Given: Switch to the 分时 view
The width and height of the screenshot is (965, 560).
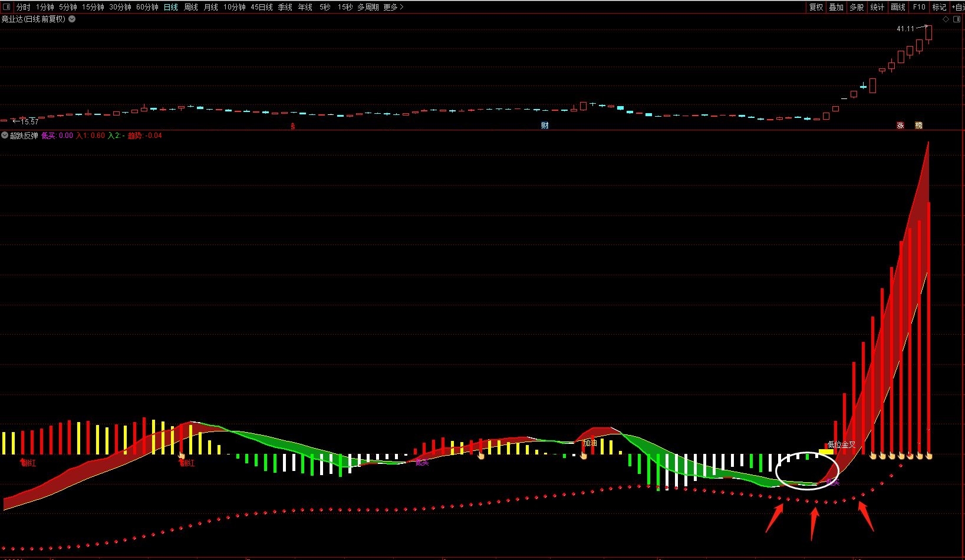Looking at the screenshot, I should 23,7.
